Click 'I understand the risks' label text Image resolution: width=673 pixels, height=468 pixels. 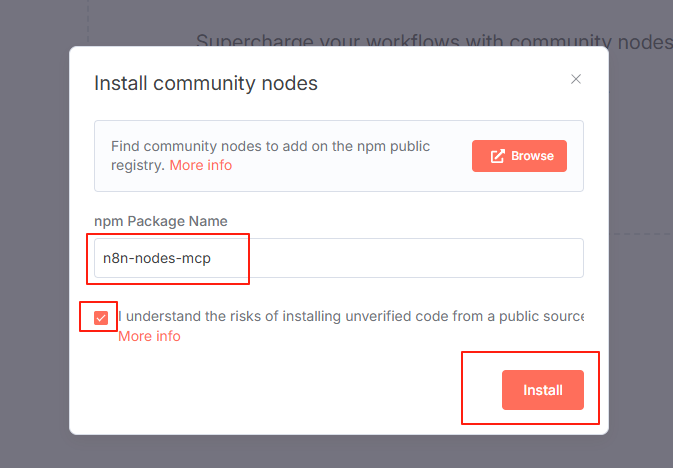click(x=351, y=316)
